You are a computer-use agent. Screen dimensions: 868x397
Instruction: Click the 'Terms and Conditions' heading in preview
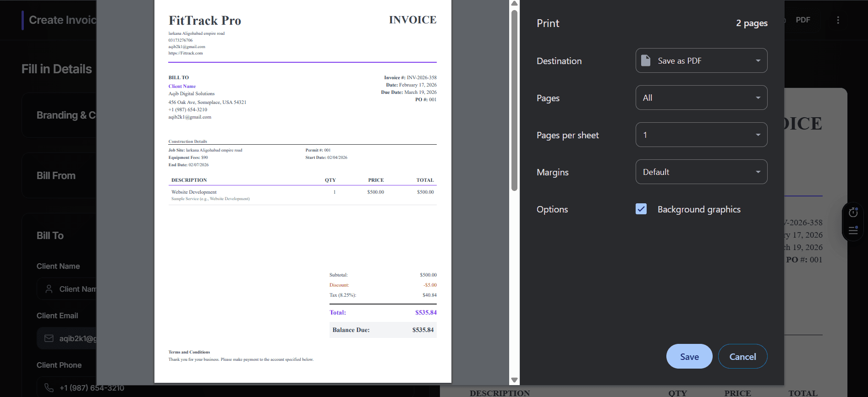coord(189,352)
